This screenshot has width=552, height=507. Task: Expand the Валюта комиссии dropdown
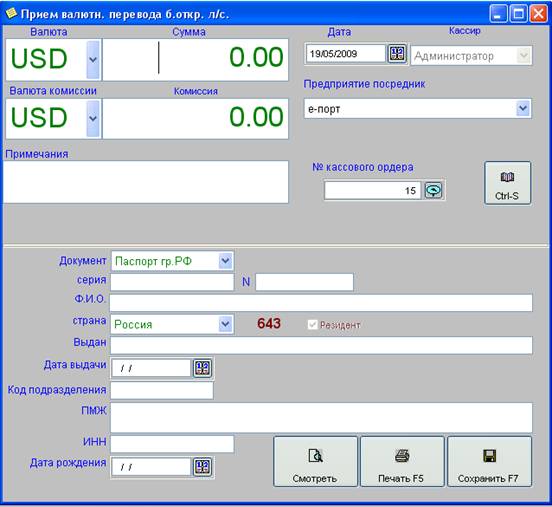(x=93, y=118)
